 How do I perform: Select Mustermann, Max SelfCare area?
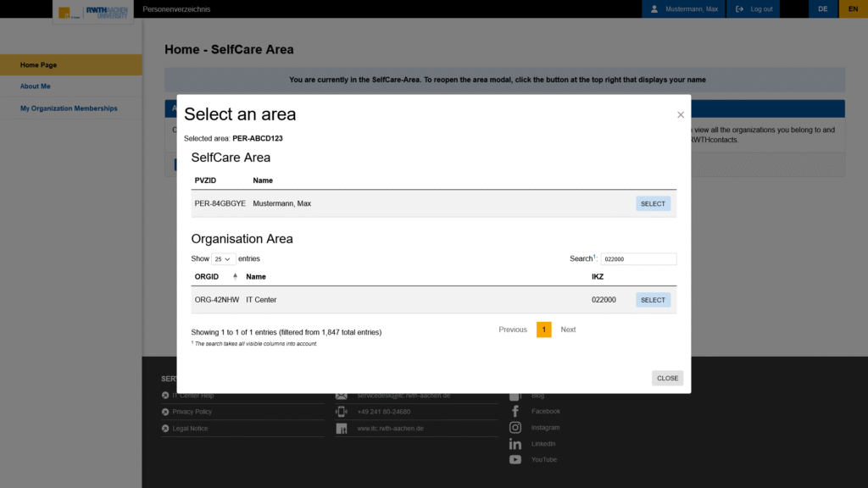[x=653, y=203]
